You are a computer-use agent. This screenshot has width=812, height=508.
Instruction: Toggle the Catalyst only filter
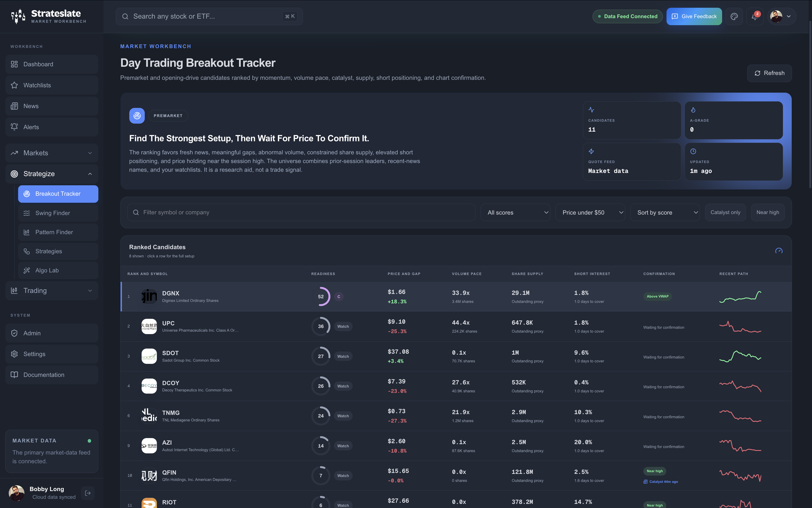point(725,212)
